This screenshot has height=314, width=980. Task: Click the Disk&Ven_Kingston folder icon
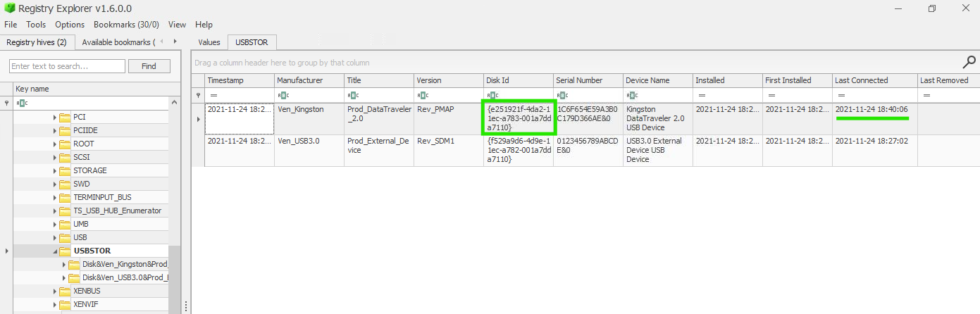tap(74, 264)
